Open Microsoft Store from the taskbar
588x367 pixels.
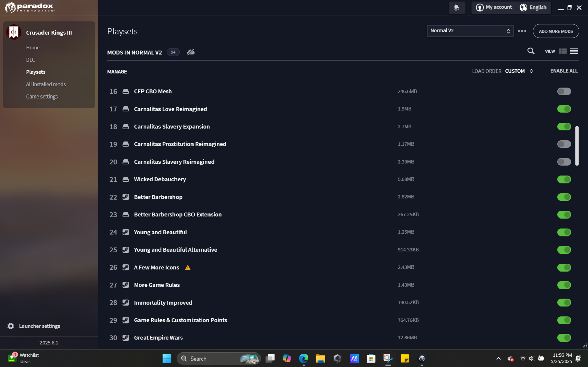pyautogui.click(x=371, y=359)
